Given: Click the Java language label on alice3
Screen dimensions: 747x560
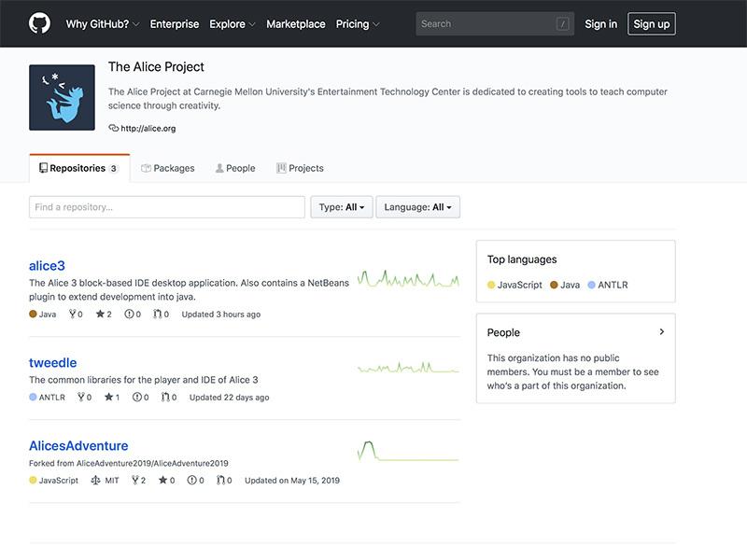Looking at the screenshot, I should [x=48, y=315].
